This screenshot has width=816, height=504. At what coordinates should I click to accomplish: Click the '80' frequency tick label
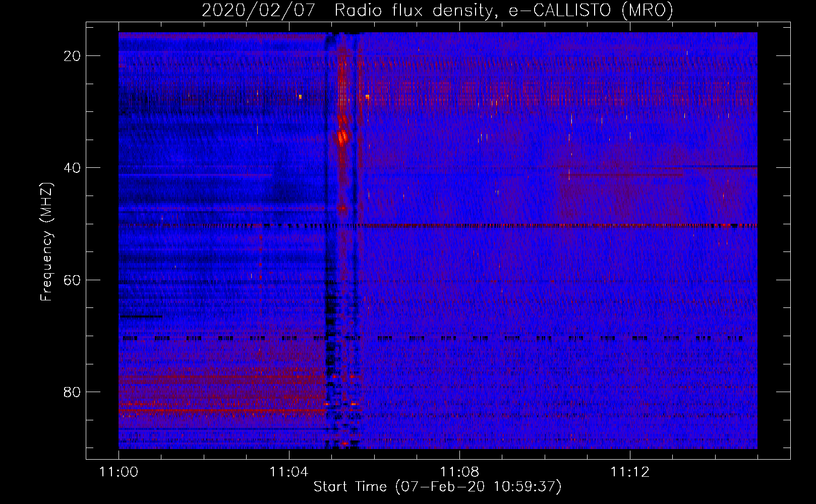click(73, 392)
